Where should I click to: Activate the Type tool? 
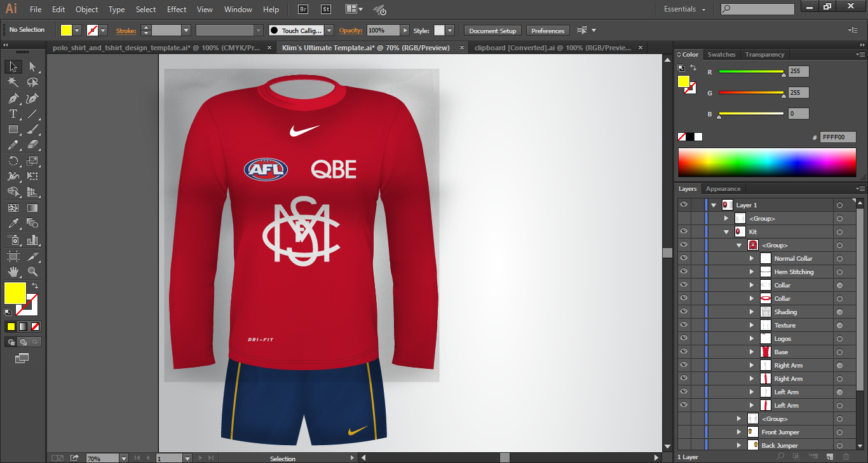pyautogui.click(x=13, y=114)
